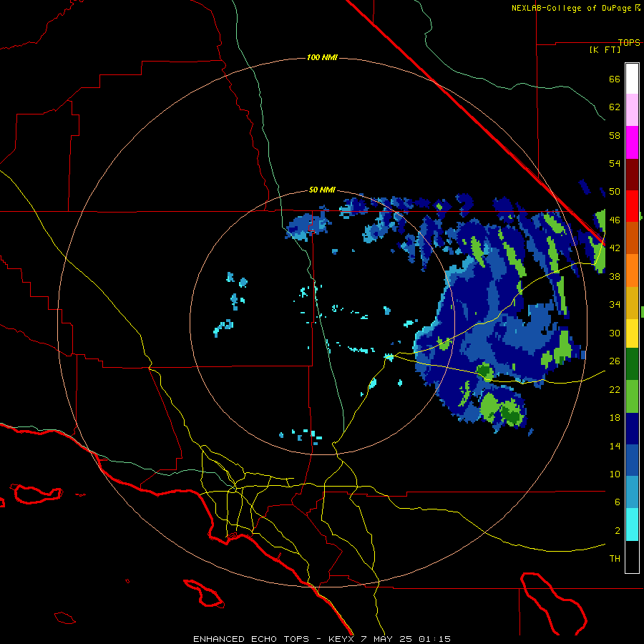
Task: Click the dark green 30 kft legend swatch
Action: click(x=632, y=364)
